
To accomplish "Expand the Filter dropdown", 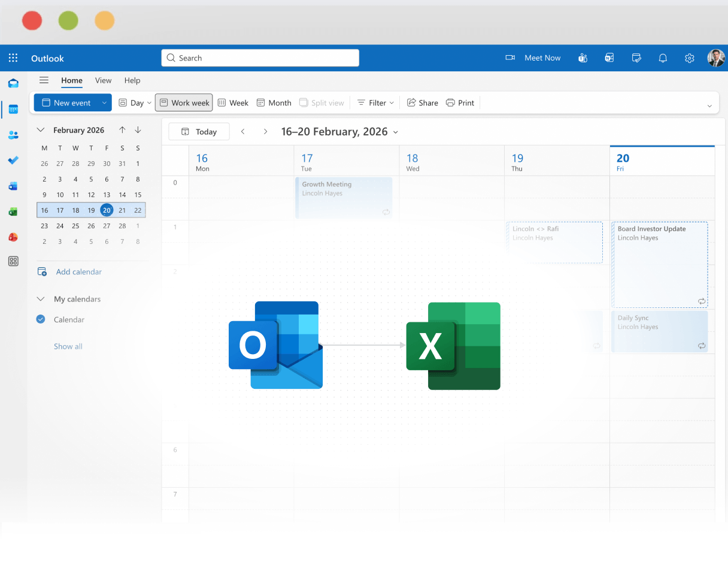I will click(x=375, y=102).
